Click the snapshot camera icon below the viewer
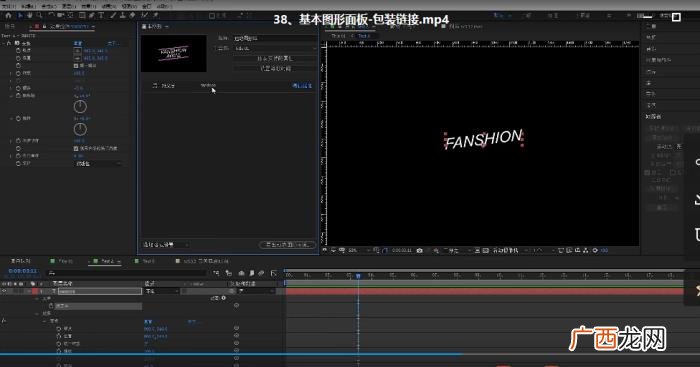700x367 pixels. pos(419,250)
